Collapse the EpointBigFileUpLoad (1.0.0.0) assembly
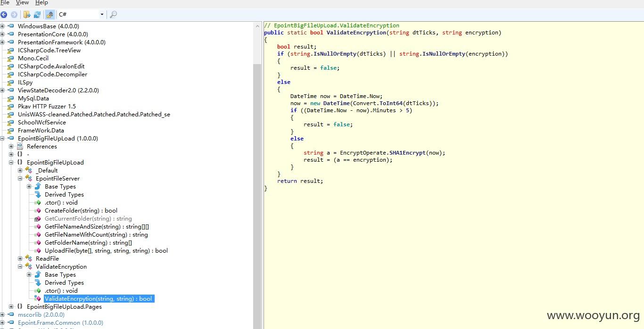The image size is (644, 329). (2, 139)
